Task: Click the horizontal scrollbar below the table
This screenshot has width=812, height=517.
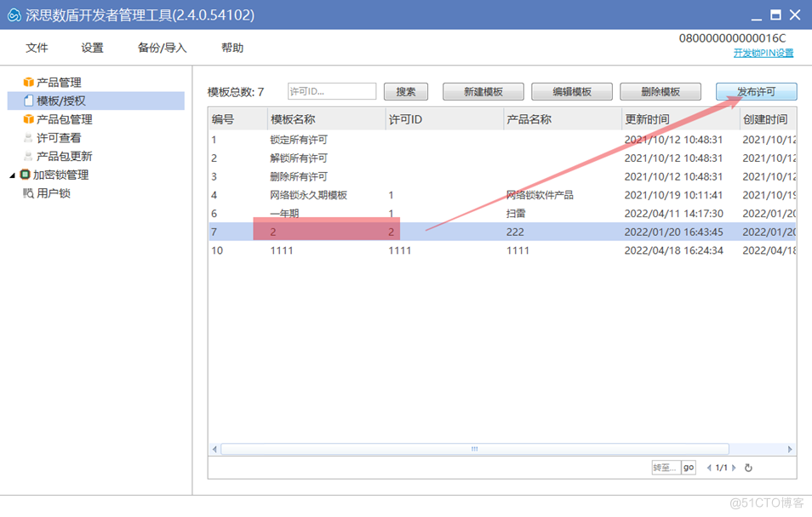Action: click(x=473, y=448)
